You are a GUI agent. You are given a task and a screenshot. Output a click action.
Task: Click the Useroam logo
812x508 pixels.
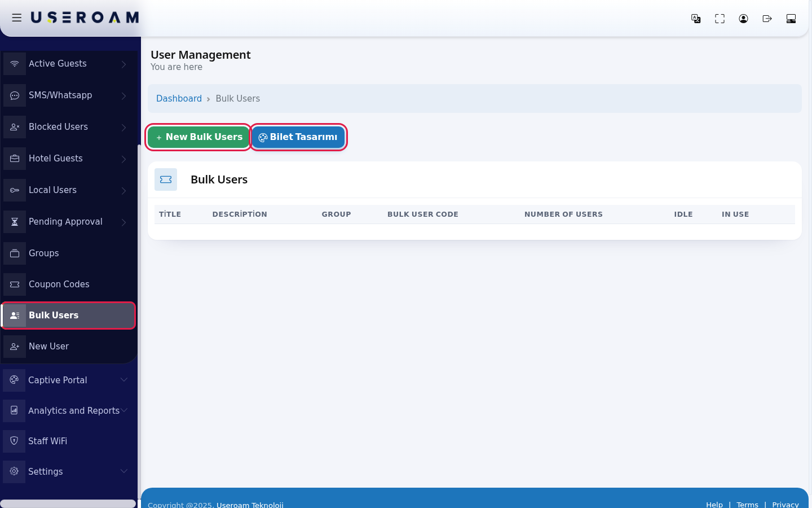(85, 18)
